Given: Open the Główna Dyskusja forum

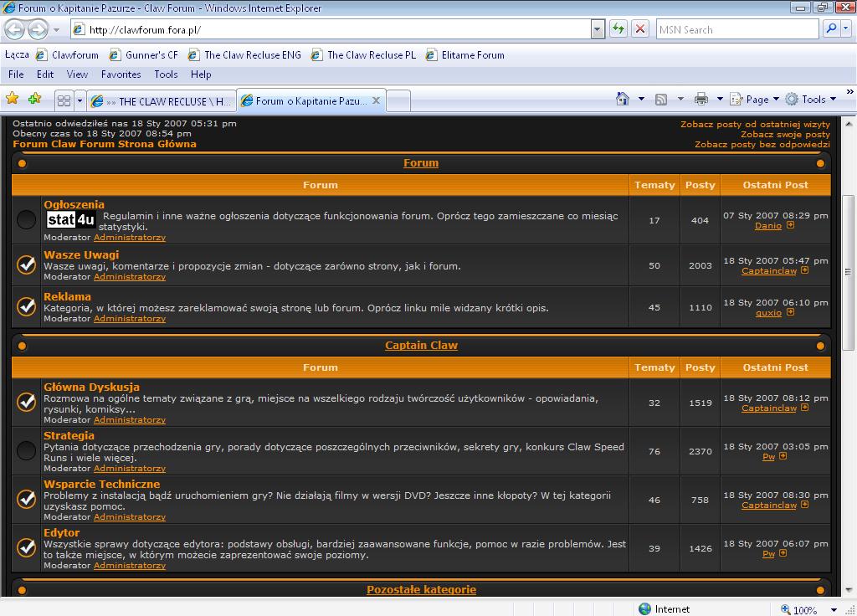Looking at the screenshot, I should tap(91, 387).
